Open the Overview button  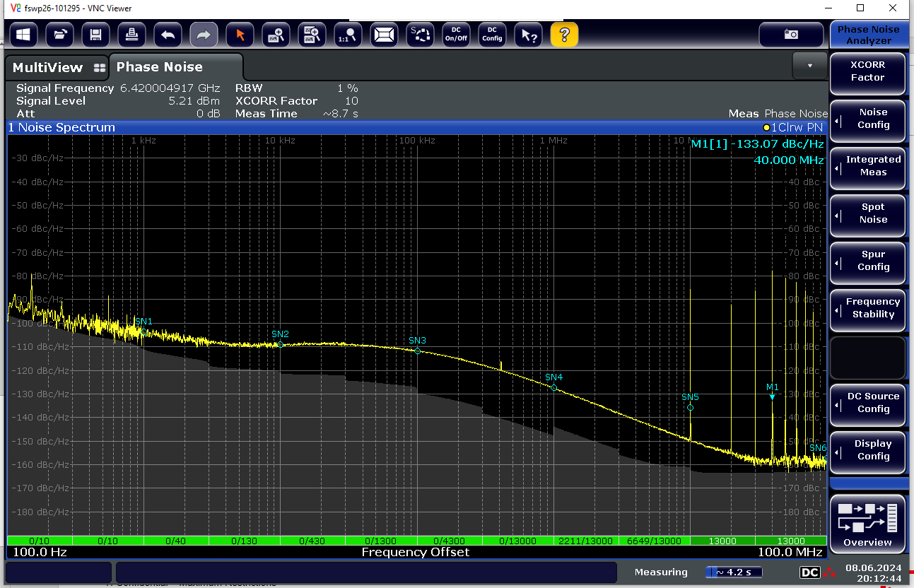(x=867, y=522)
